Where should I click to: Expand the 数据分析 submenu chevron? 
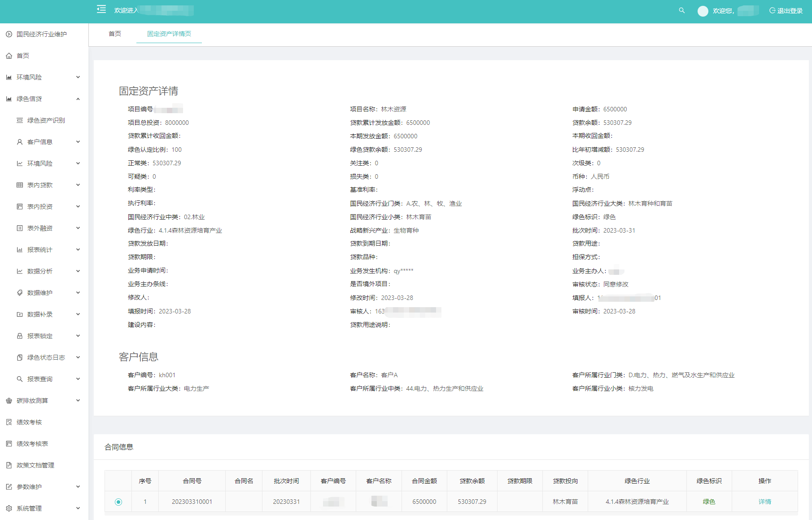78,271
